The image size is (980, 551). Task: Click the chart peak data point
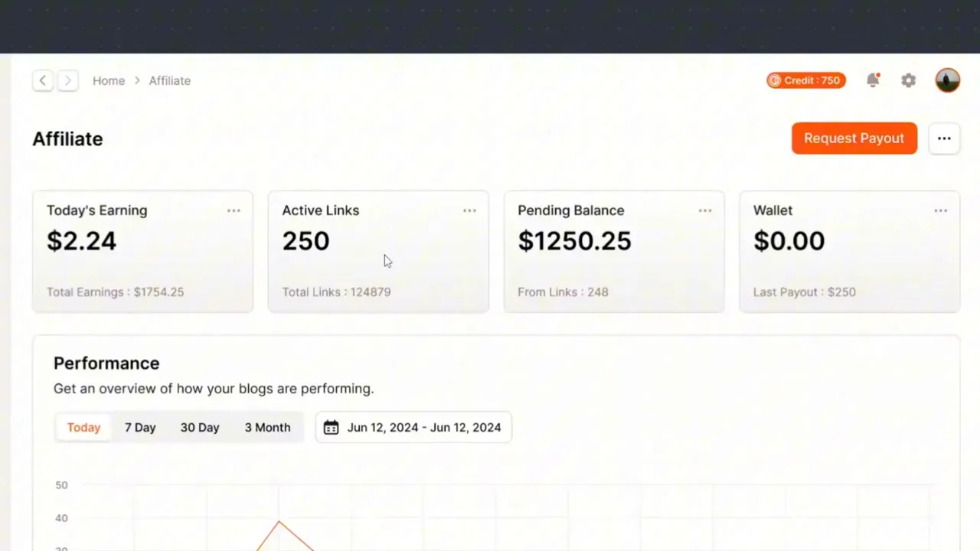point(279,523)
